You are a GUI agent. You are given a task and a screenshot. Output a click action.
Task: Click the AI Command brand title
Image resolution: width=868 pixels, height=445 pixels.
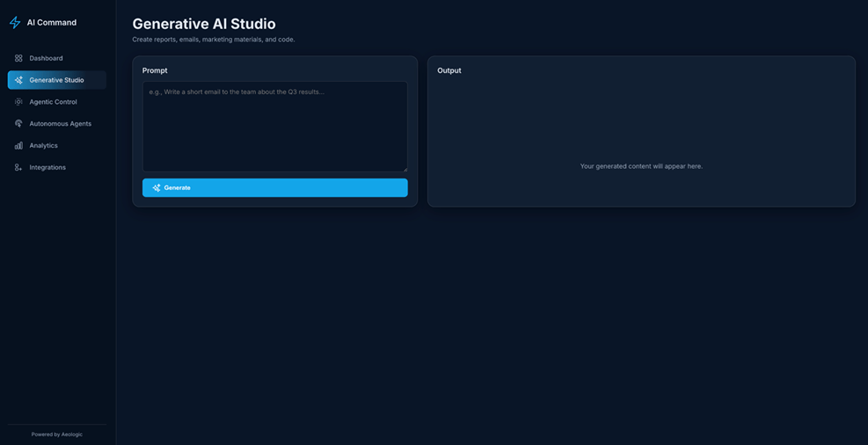tap(52, 23)
